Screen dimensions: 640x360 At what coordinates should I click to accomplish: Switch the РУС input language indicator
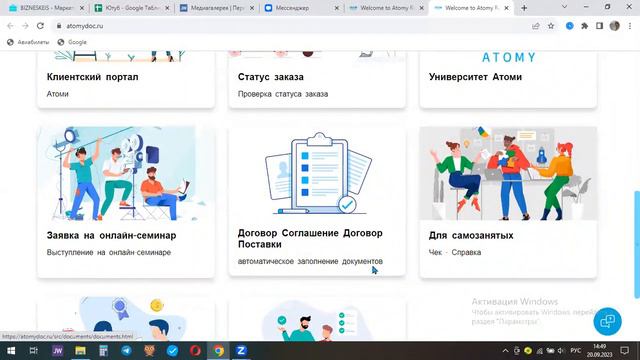click(x=576, y=351)
